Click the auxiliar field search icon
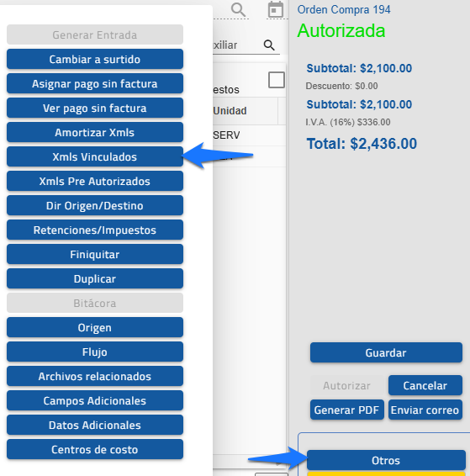This screenshot has height=476, width=470. click(269, 45)
